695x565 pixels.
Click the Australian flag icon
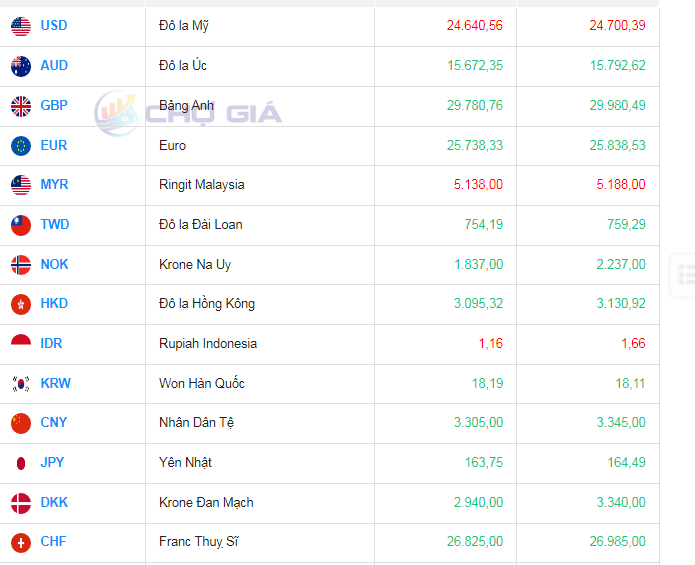21,66
